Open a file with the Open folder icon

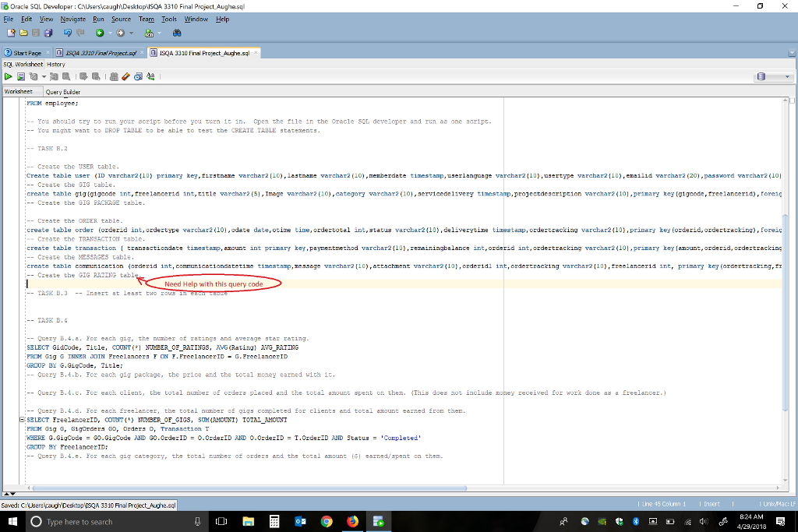pyautogui.click(x=23, y=33)
